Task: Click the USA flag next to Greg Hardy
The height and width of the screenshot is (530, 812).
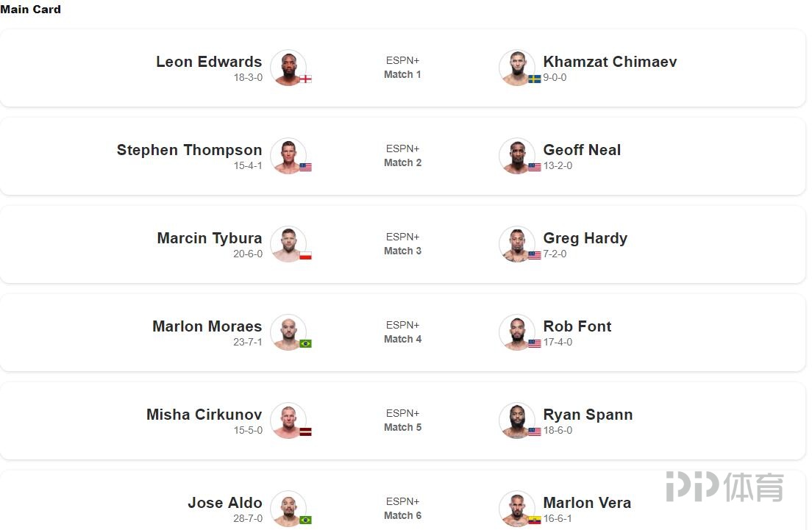Action: click(x=535, y=255)
